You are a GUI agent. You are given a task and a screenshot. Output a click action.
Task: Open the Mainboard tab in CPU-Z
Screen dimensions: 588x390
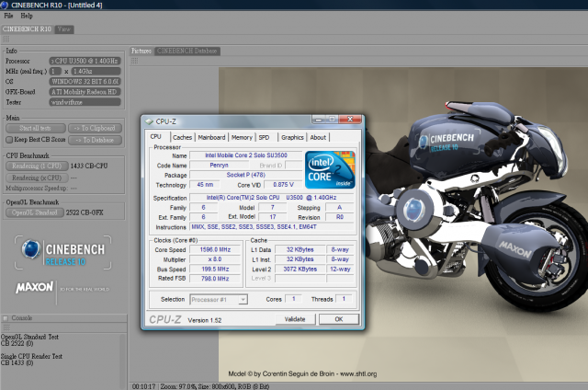(x=212, y=137)
